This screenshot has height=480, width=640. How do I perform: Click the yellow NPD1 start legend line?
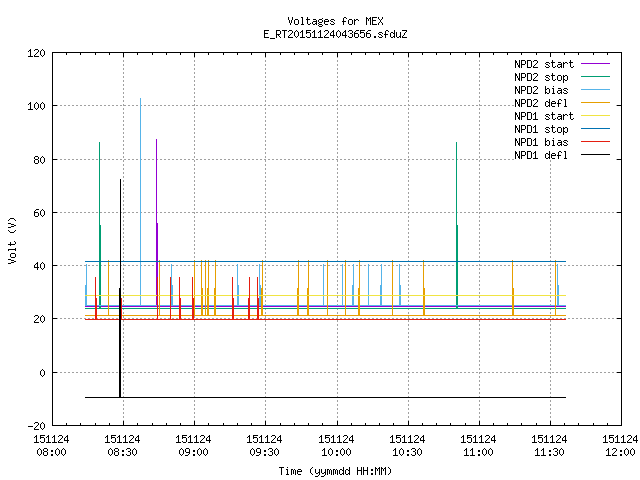coord(595,116)
